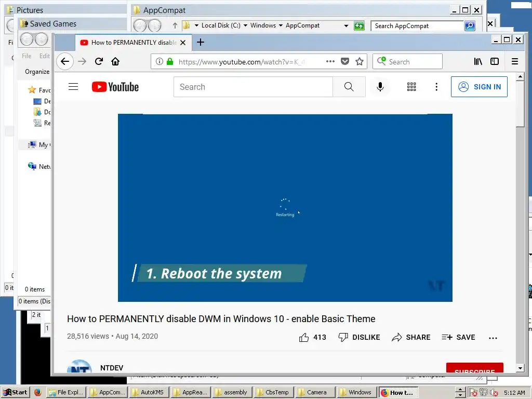532x399 pixels.
Task: Select Network in Saved Games navigation pane
Action: click(x=39, y=166)
